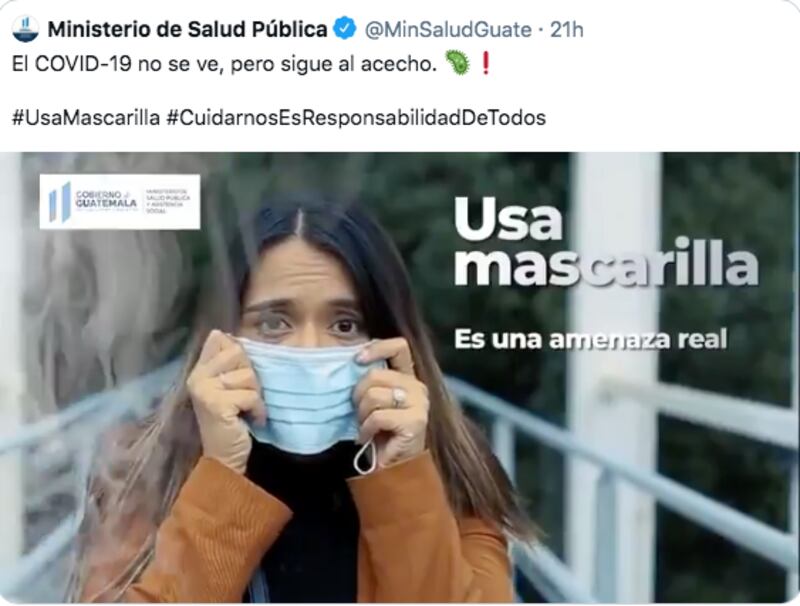Play the video of woman wearing mask
This screenshot has height=606, width=800.
click(x=399, y=377)
